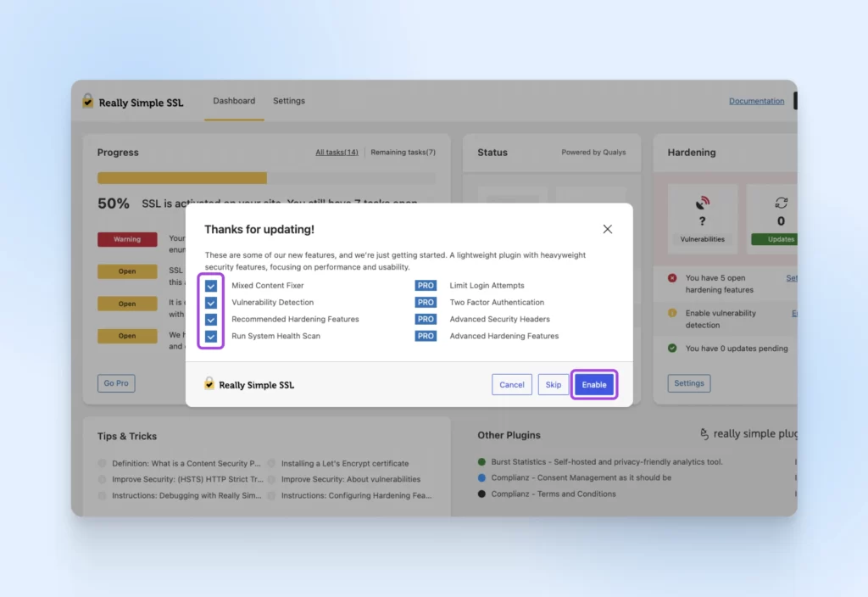Click the PRO badge next to Limit Login Attempts

click(426, 286)
